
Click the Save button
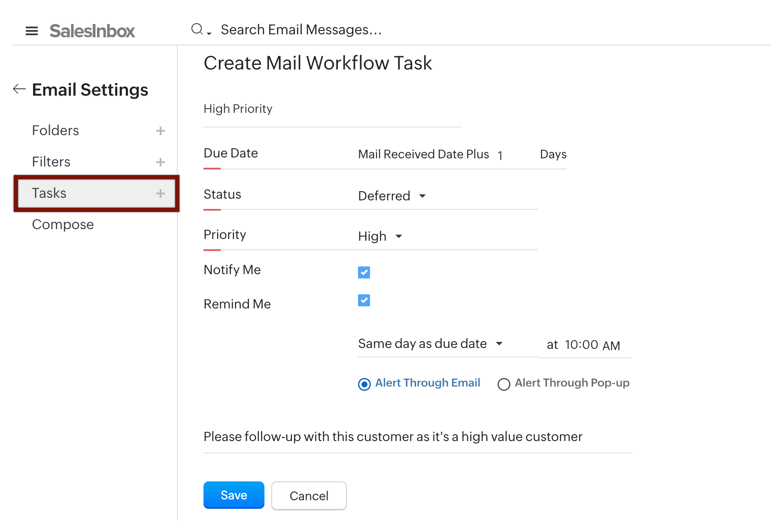click(234, 495)
